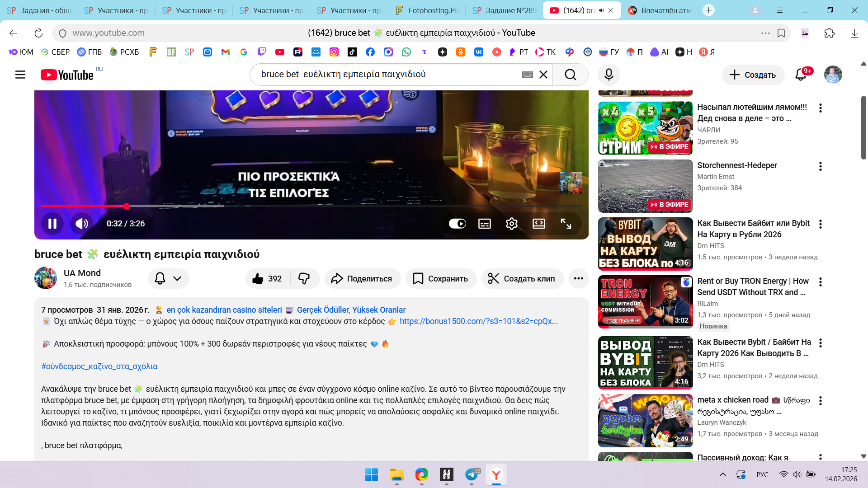Viewport: 868px width, 488px height.
Task: Switch to theater mode
Action: pos(539,224)
